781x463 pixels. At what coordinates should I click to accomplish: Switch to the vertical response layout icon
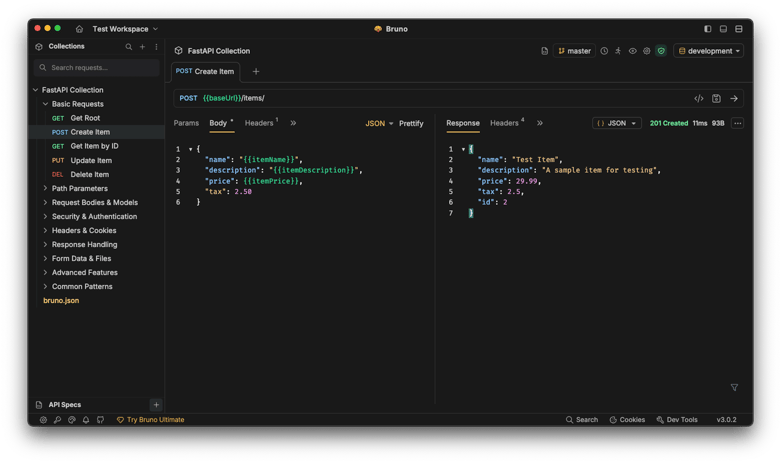point(739,29)
